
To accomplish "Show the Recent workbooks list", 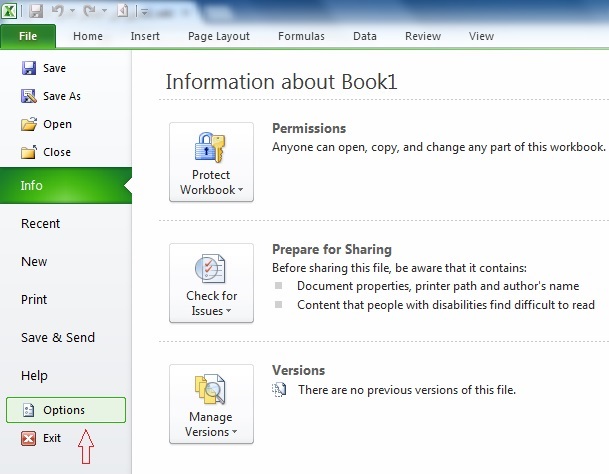I will [40, 224].
